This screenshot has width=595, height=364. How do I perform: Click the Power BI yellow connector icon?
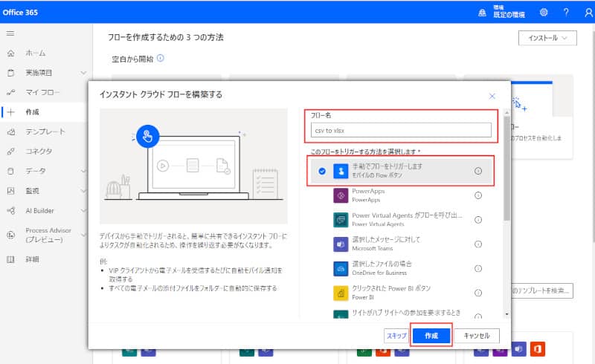tap(341, 293)
